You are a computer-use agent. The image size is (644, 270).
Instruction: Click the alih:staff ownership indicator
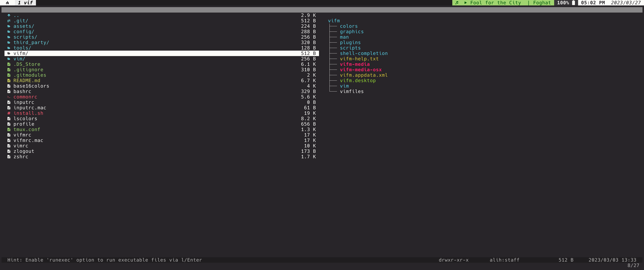[505, 260]
